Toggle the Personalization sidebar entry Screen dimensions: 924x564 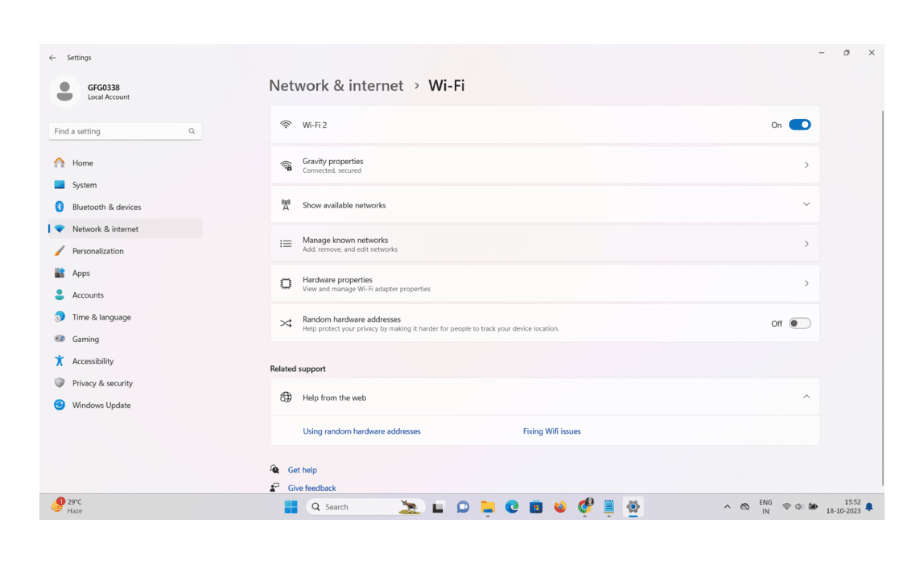click(98, 251)
